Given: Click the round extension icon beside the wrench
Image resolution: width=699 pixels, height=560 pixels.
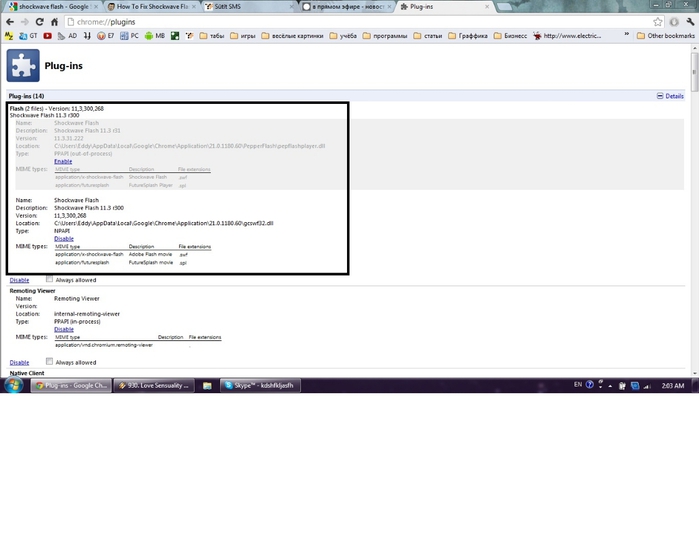Looking at the screenshot, I should click(x=674, y=22).
